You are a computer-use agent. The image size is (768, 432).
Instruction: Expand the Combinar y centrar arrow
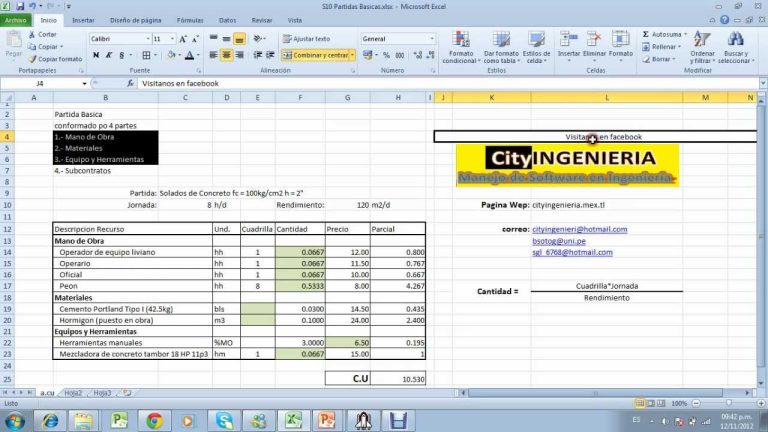pyautogui.click(x=352, y=55)
